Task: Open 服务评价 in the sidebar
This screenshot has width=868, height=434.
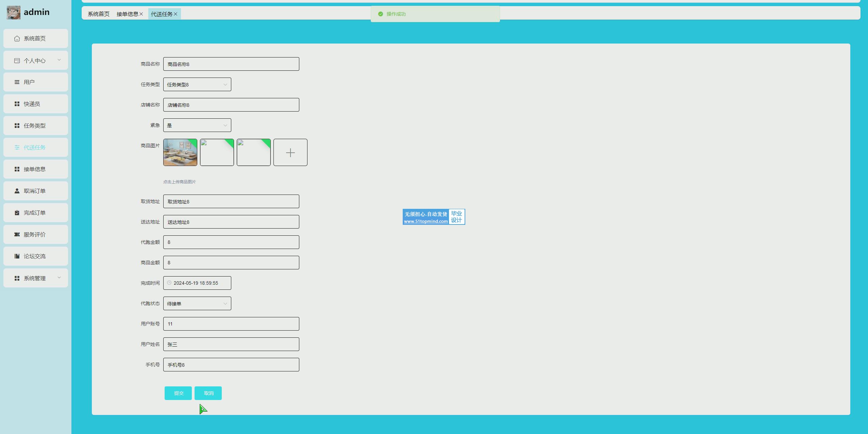Action: (36, 234)
